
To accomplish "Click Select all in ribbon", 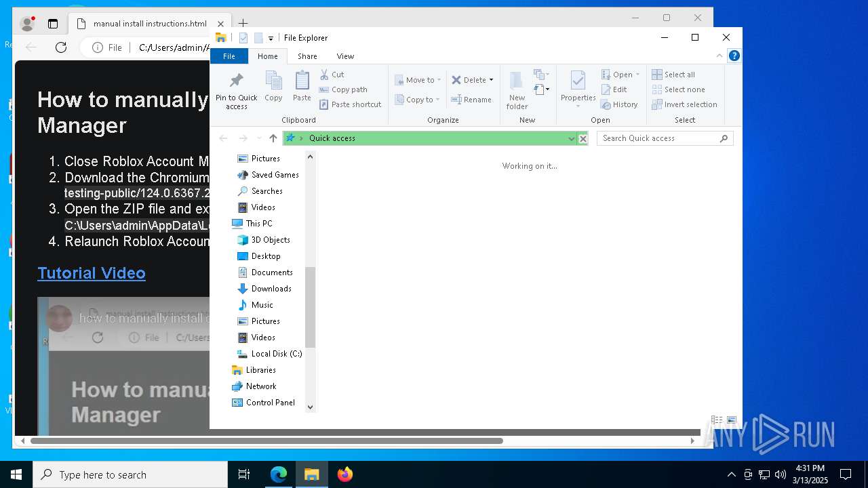I will [x=673, y=75].
